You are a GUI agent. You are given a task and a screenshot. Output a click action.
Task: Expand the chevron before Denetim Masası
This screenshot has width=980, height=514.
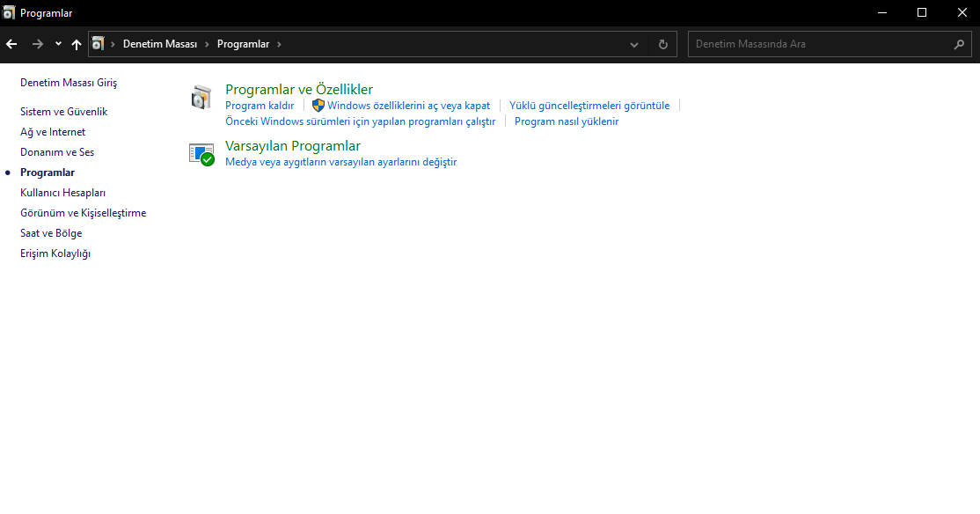[113, 44]
